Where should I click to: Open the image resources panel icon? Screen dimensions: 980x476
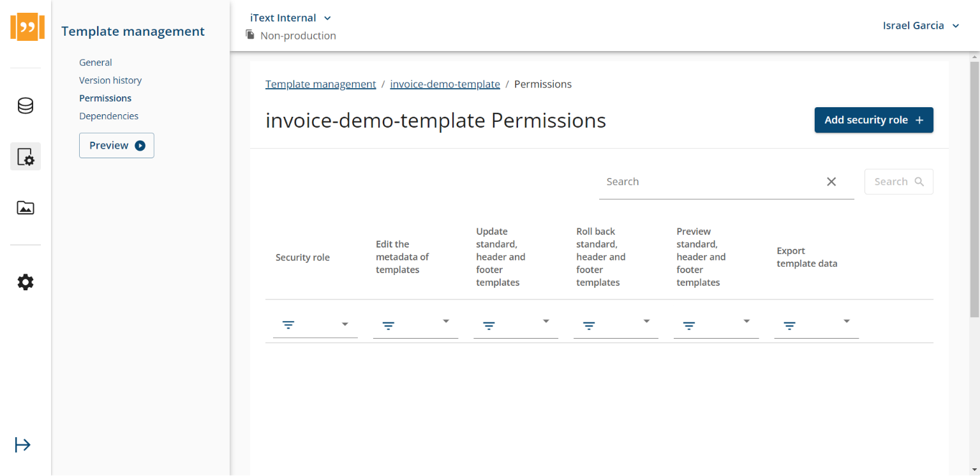coord(26,207)
